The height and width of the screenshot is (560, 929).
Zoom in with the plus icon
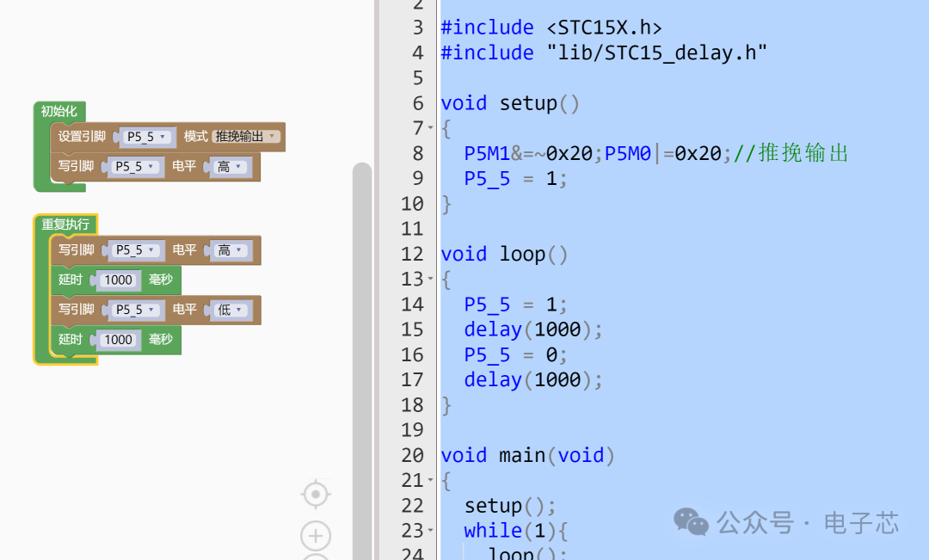(316, 536)
